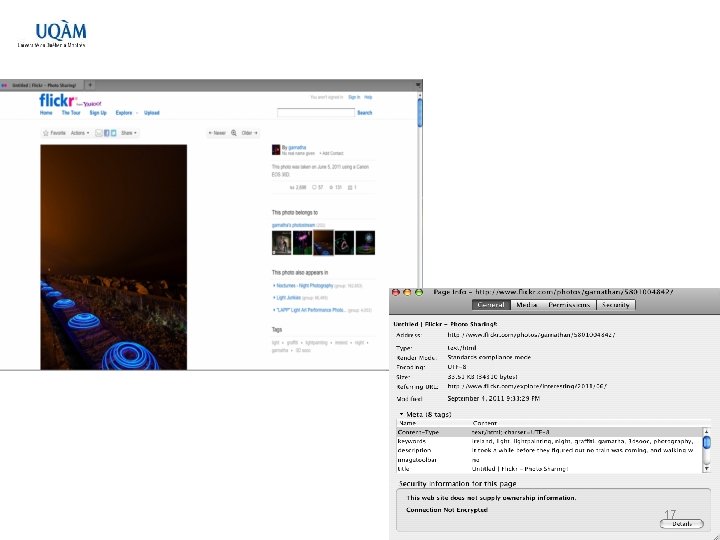Open the Share dropdown menu
The width and height of the screenshot is (720, 540).
click(129, 133)
